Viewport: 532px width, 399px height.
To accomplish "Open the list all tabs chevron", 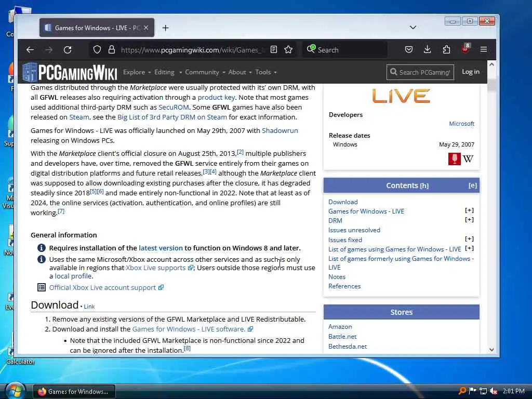I will (413, 27).
